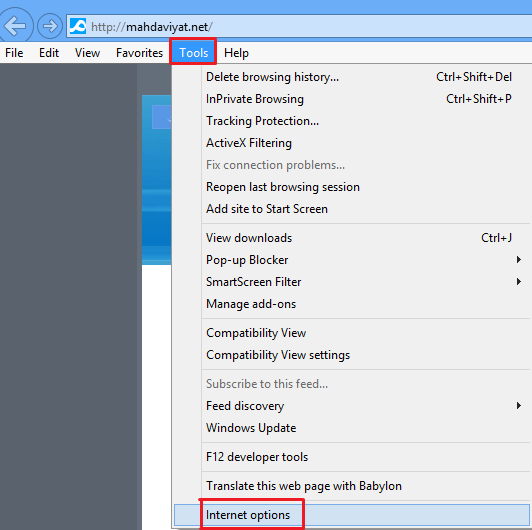532x530 pixels.
Task: Open the File menu
Action: tap(14, 53)
